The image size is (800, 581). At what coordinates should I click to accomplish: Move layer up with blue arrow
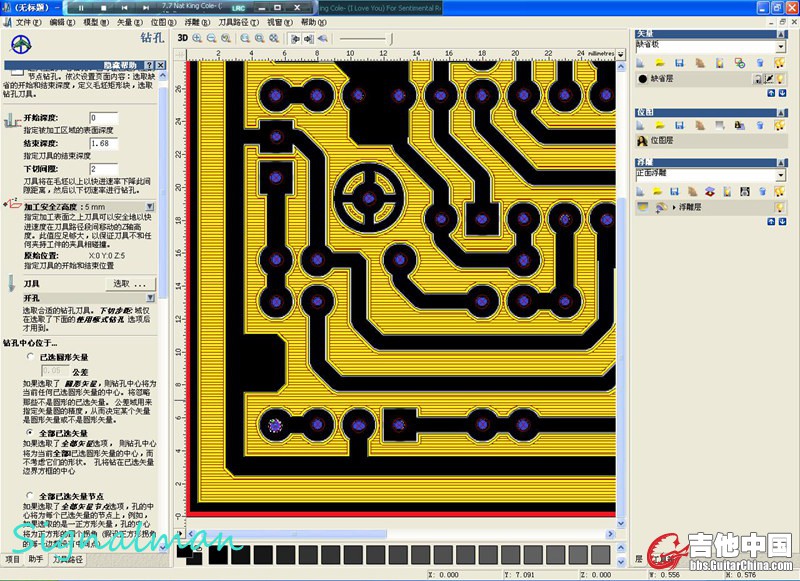pos(770,93)
